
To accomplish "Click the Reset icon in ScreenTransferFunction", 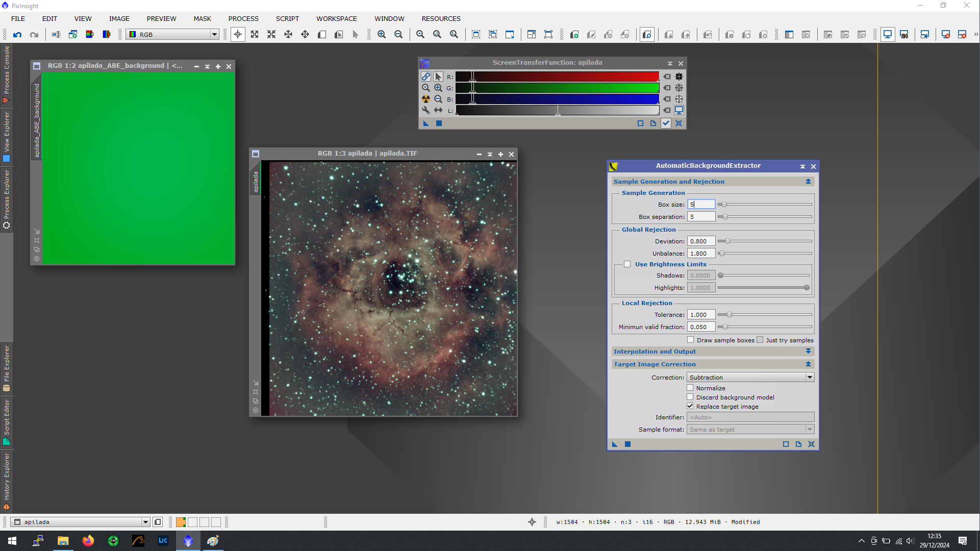I will (x=679, y=123).
